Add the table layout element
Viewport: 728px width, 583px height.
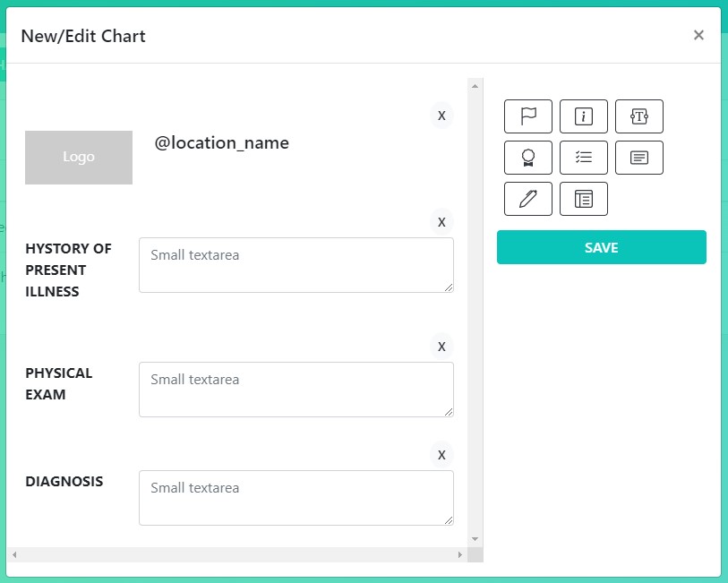(x=584, y=199)
